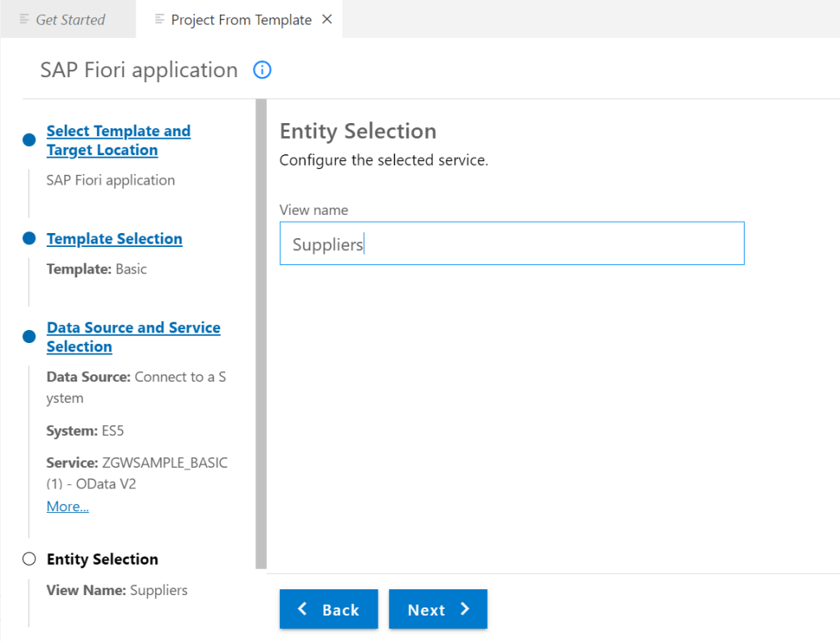Click the Data Source step bullet circle
The width and height of the screenshot is (840, 641).
point(30,337)
